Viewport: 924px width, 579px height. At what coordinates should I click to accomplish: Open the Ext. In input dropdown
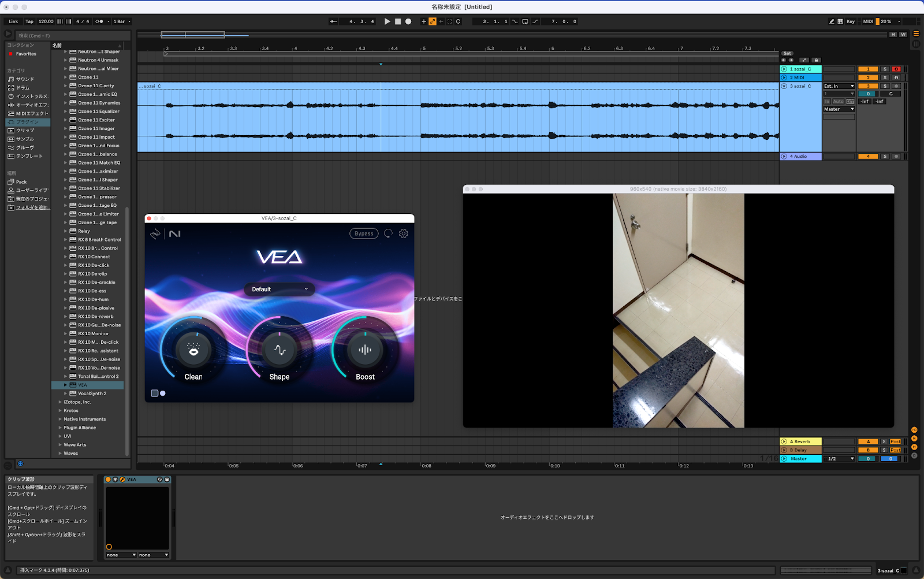pos(839,86)
